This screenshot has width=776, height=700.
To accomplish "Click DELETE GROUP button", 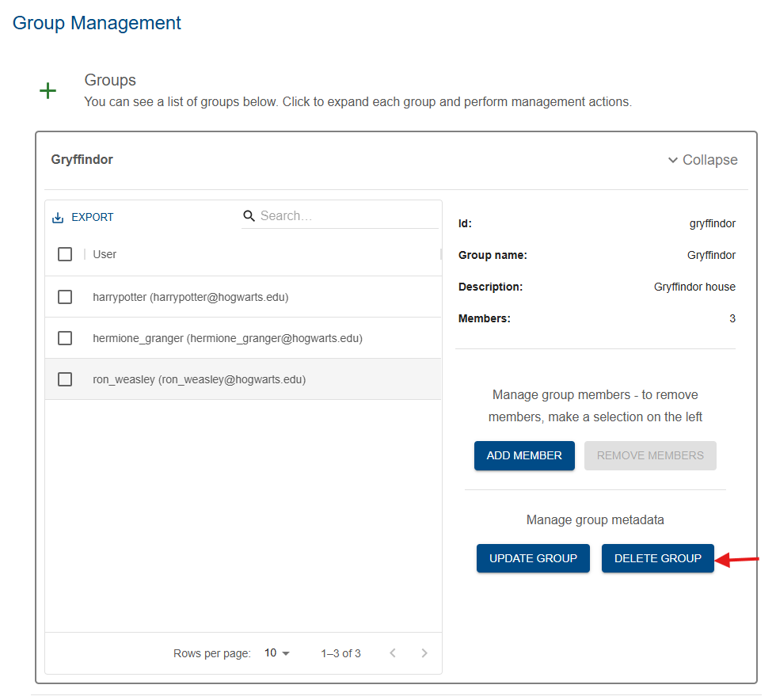I will [x=658, y=558].
